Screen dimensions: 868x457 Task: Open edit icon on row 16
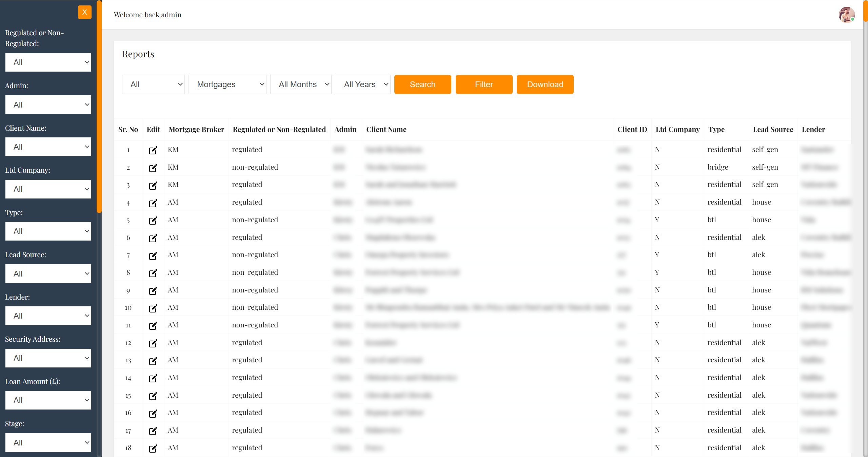pyautogui.click(x=153, y=413)
